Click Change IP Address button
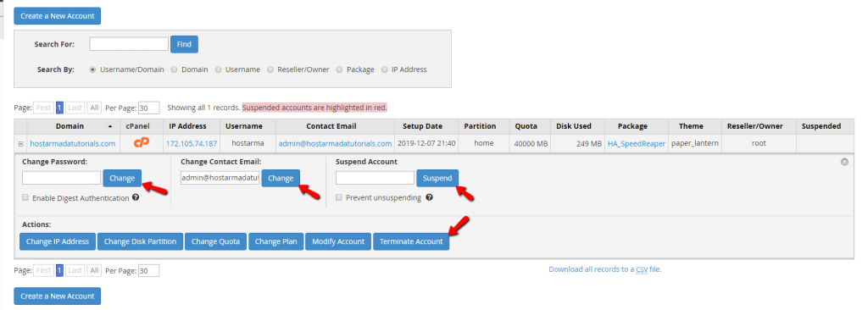868x310 pixels. (58, 241)
